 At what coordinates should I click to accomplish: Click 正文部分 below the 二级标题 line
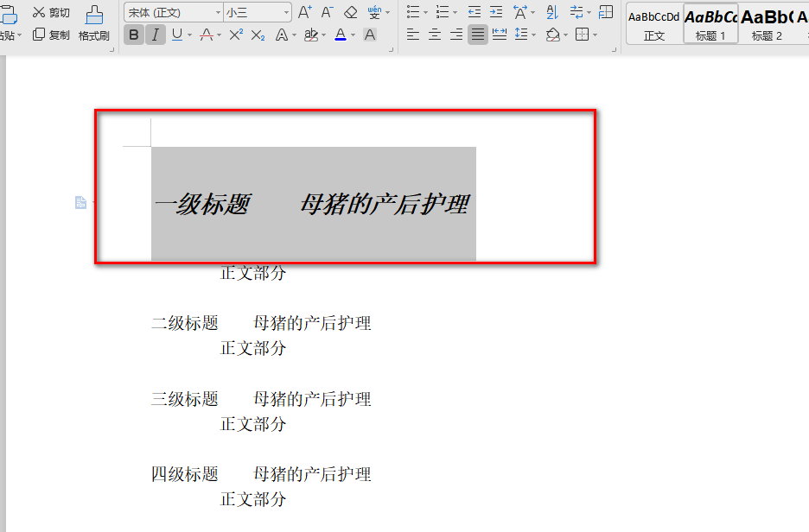252,348
